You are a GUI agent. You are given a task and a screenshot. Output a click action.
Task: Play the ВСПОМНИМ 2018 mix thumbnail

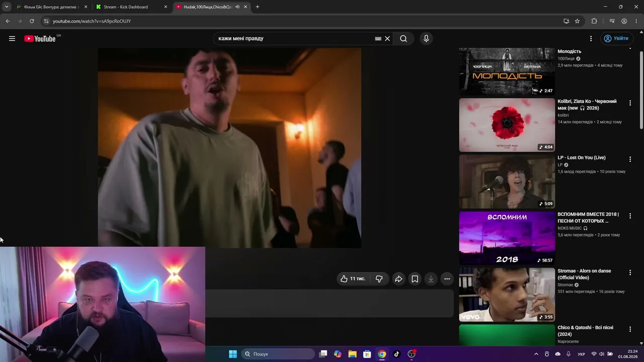coord(507,238)
